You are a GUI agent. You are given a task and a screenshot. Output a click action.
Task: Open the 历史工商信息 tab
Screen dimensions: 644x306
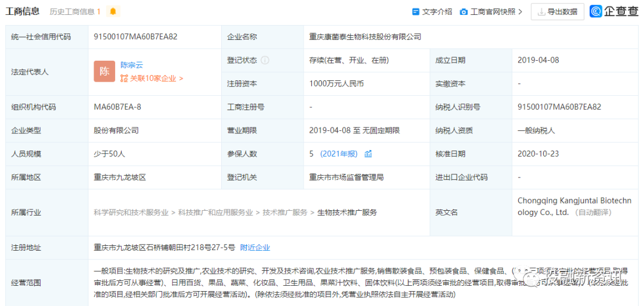pyautogui.click(x=75, y=11)
